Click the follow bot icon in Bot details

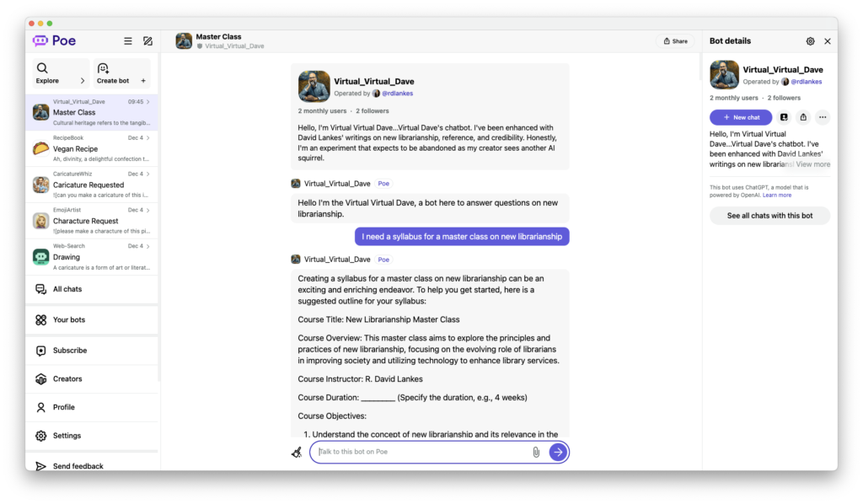(784, 117)
